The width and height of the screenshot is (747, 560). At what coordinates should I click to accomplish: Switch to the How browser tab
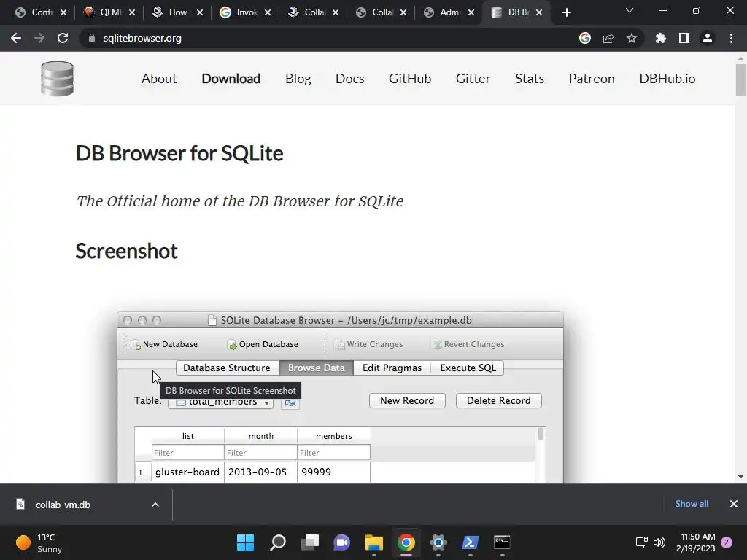(x=177, y=12)
